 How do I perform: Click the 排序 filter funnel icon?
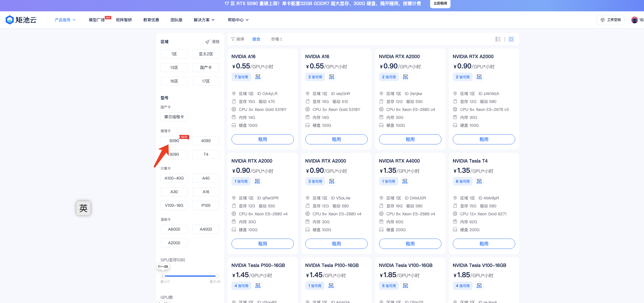click(x=233, y=39)
